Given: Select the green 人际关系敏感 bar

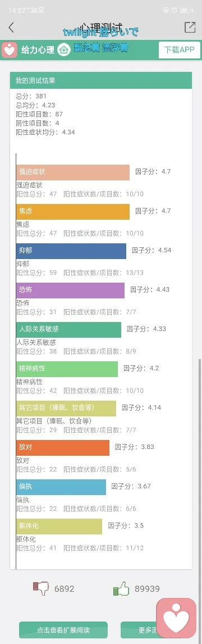Looking at the screenshot, I should tap(69, 330).
